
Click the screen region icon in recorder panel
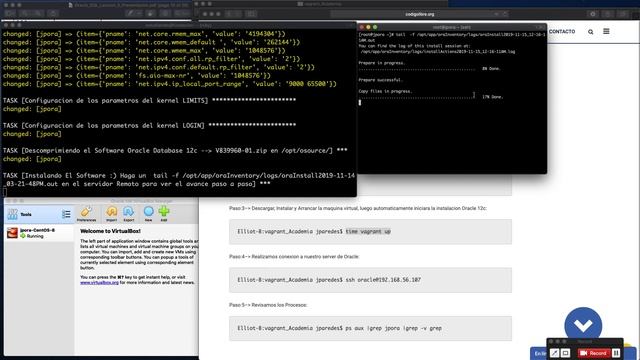565,353
